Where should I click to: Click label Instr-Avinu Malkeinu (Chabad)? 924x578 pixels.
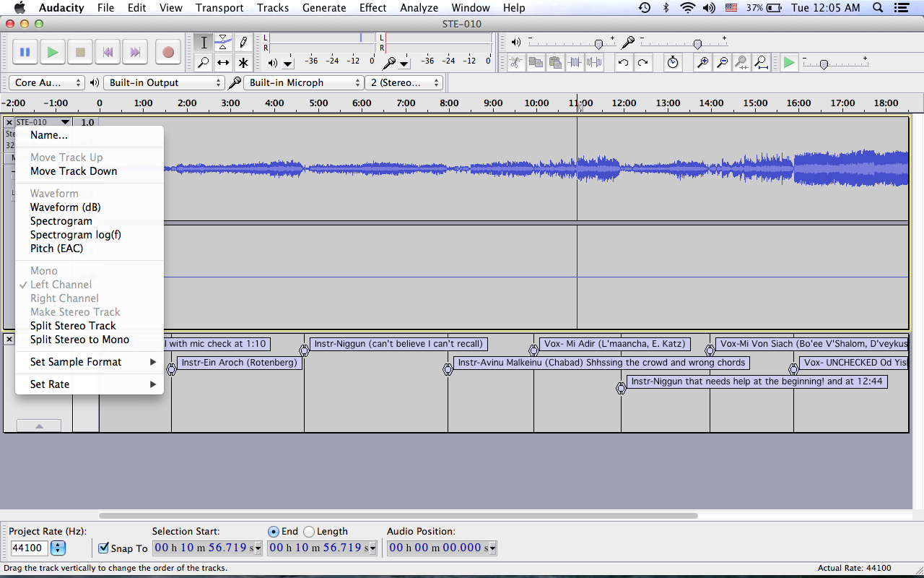(x=601, y=363)
